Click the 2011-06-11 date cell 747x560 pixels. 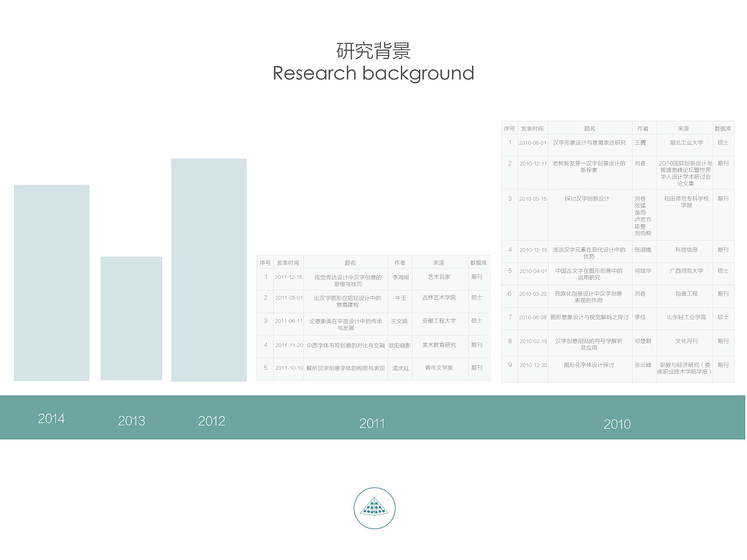289,321
